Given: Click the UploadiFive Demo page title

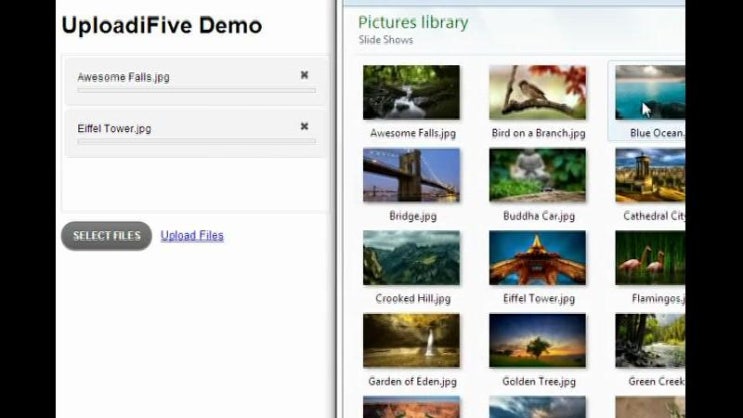Looking at the screenshot, I should [162, 25].
